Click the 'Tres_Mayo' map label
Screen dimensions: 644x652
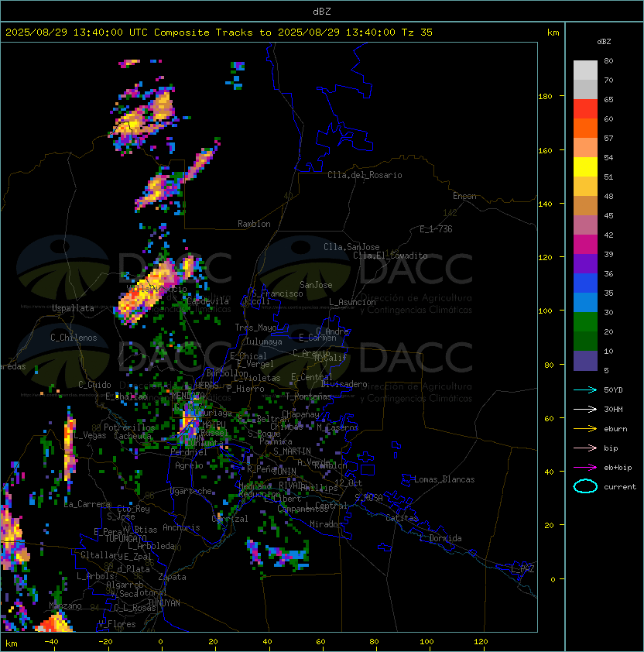pyautogui.click(x=255, y=328)
